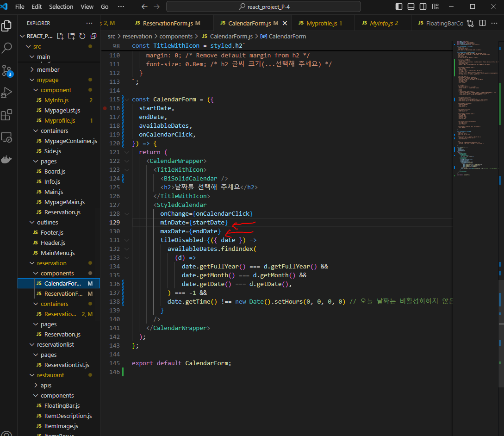Open the View menu
The height and width of the screenshot is (436, 504).
pyautogui.click(x=87, y=6)
